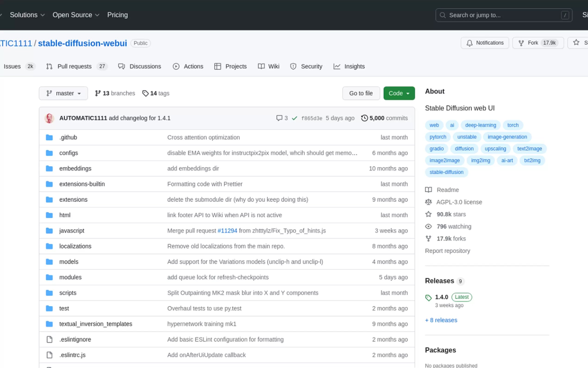Viewport: 588px width, 368px height.
Task: View commit history via the clock icon
Action: coord(364,118)
